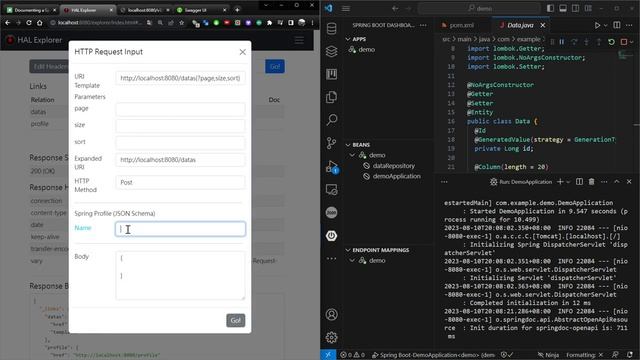Run Java file with the play icon
Image resolution: width=640 pixels, height=360 pixels.
(x=597, y=25)
